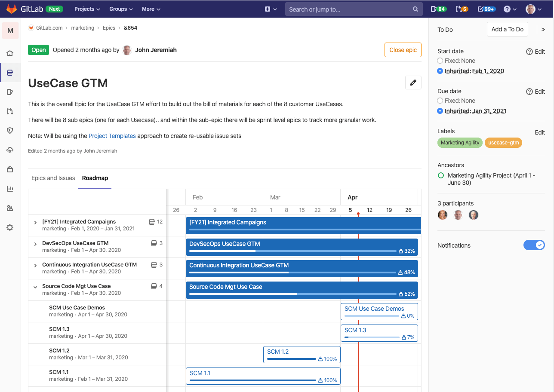Click help icon beside Due date
Image resolution: width=554 pixels, height=392 pixels.
pyautogui.click(x=529, y=92)
